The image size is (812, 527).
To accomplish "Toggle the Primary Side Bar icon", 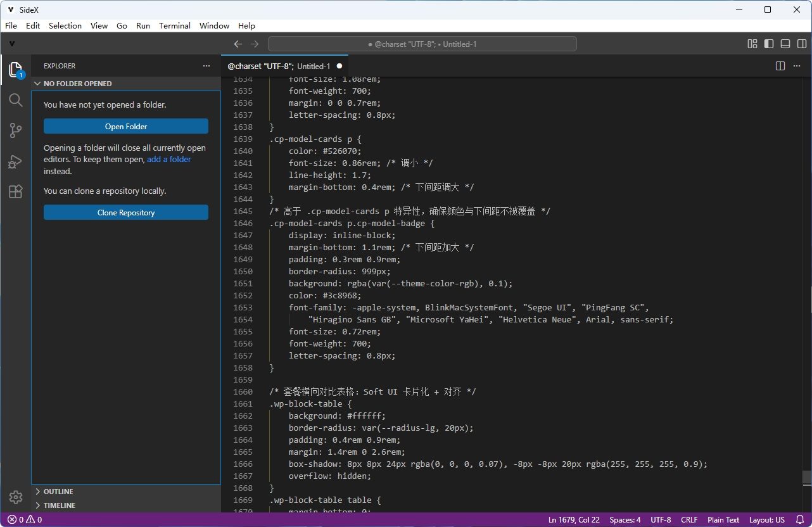I will pos(769,44).
